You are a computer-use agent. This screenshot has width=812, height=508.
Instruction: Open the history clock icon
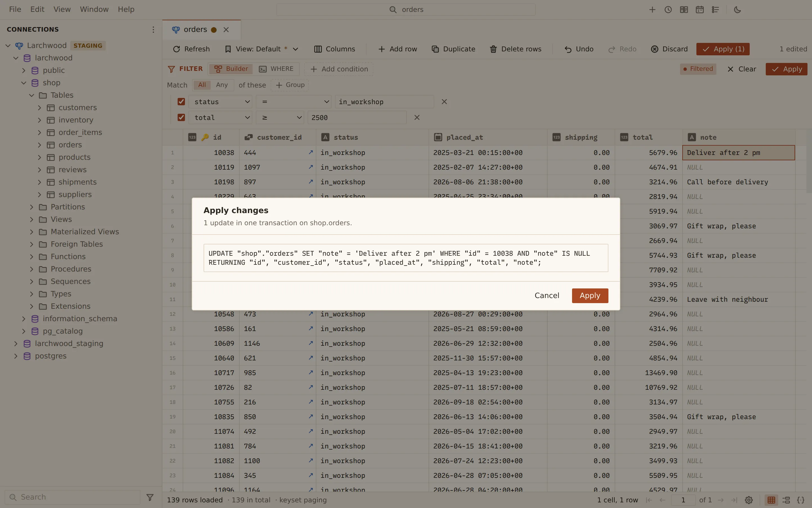point(668,10)
